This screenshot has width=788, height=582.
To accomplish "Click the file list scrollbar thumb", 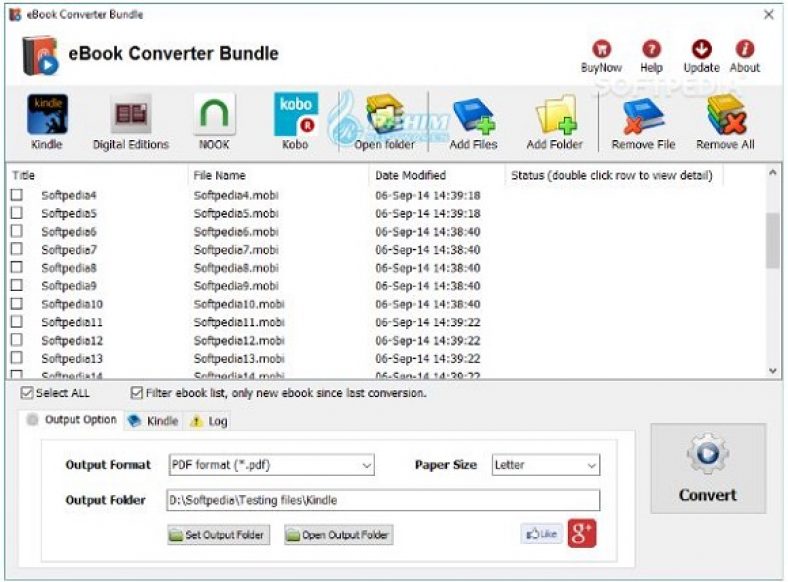I will pyautogui.click(x=773, y=240).
